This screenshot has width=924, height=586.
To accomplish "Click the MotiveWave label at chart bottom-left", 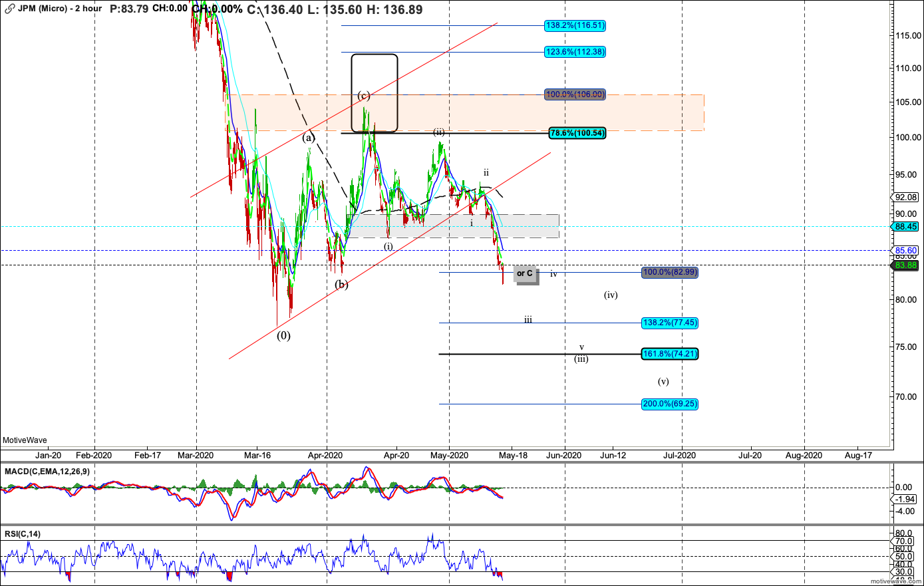I will 25,440.
